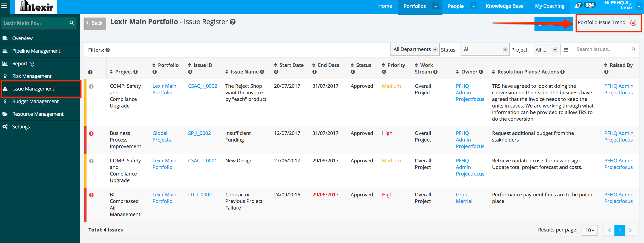The image size is (644, 243).
Task: Click red alert icon for LIT_I_0002
Action: (x=91, y=195)
